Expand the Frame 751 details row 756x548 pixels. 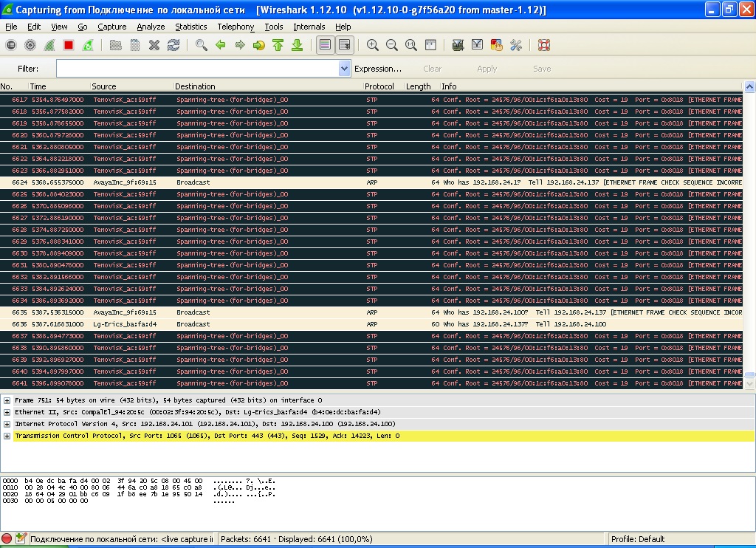[7, 400]
